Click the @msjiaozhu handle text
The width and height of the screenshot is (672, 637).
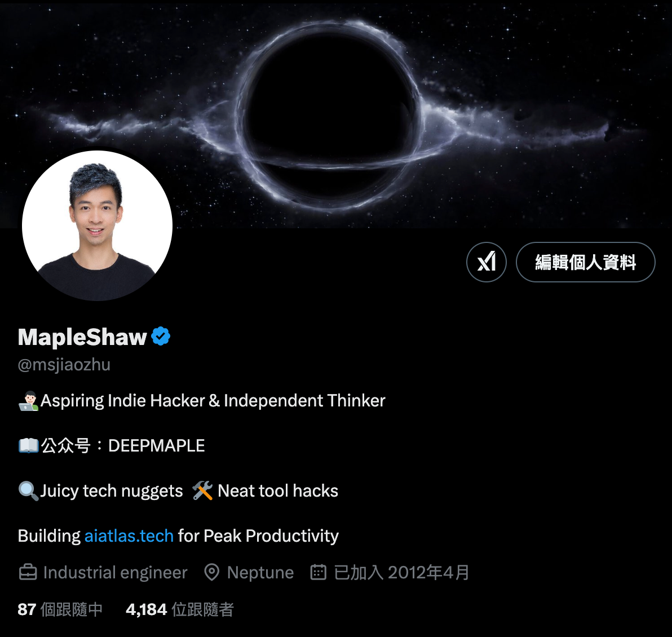pos(64,365)
